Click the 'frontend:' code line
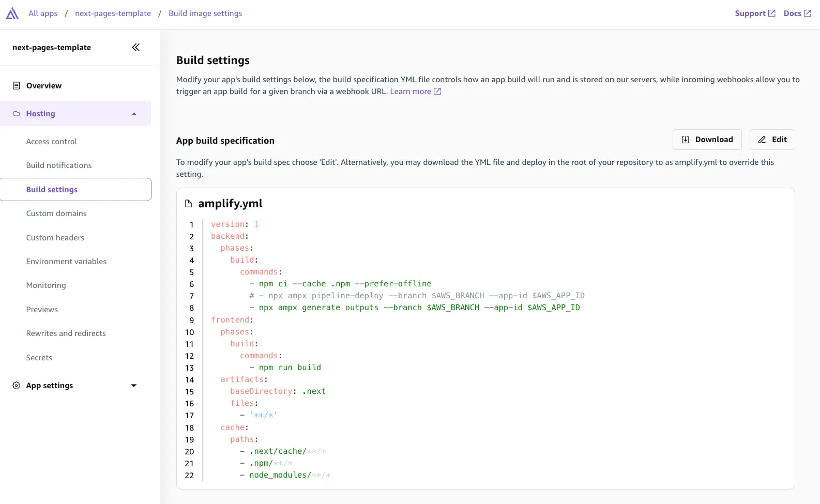This screenshot has height=504, width=820. (232, 320)
